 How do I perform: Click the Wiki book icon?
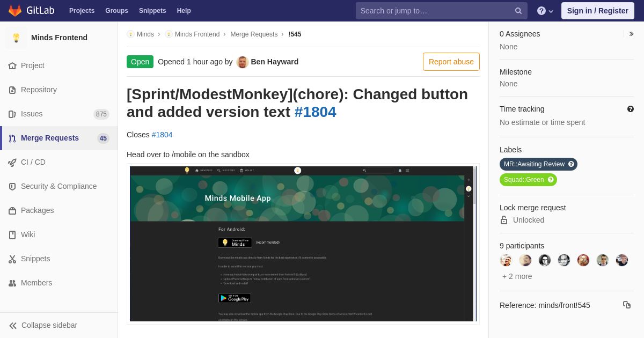(x=12, y=234)
